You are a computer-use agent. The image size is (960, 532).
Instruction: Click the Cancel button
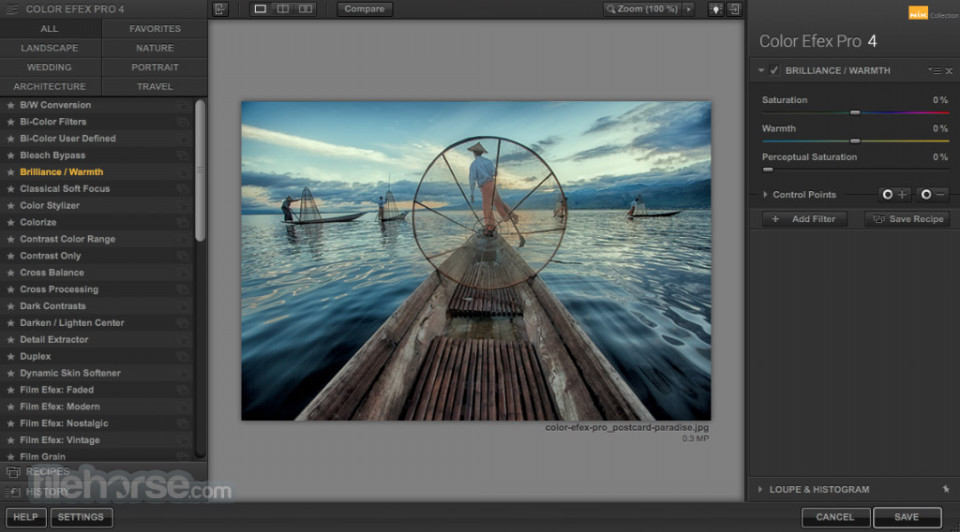835,517
